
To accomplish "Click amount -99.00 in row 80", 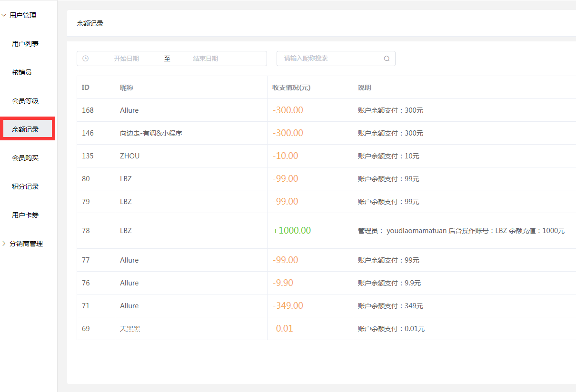I will 285,179.
